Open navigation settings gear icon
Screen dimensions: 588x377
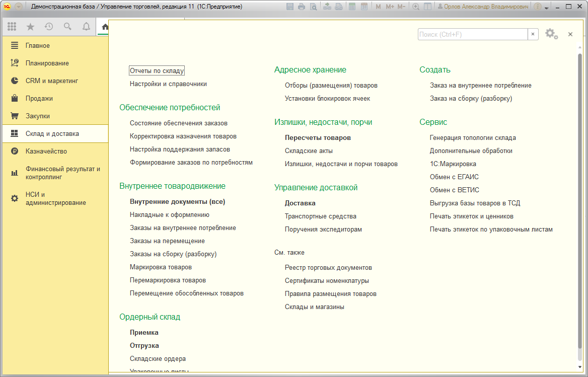(x=551, y=34)
